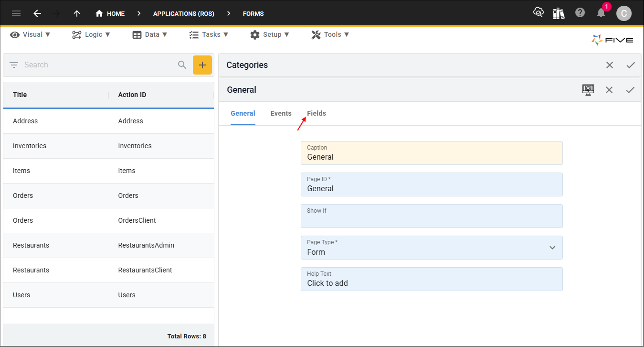Open the library books icon
The width and height of the screenshot is (644, 347).
pos(559,13)
